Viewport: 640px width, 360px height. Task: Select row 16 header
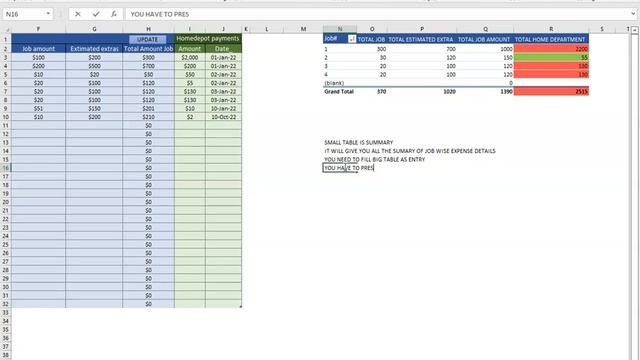(x=6, y=168)
